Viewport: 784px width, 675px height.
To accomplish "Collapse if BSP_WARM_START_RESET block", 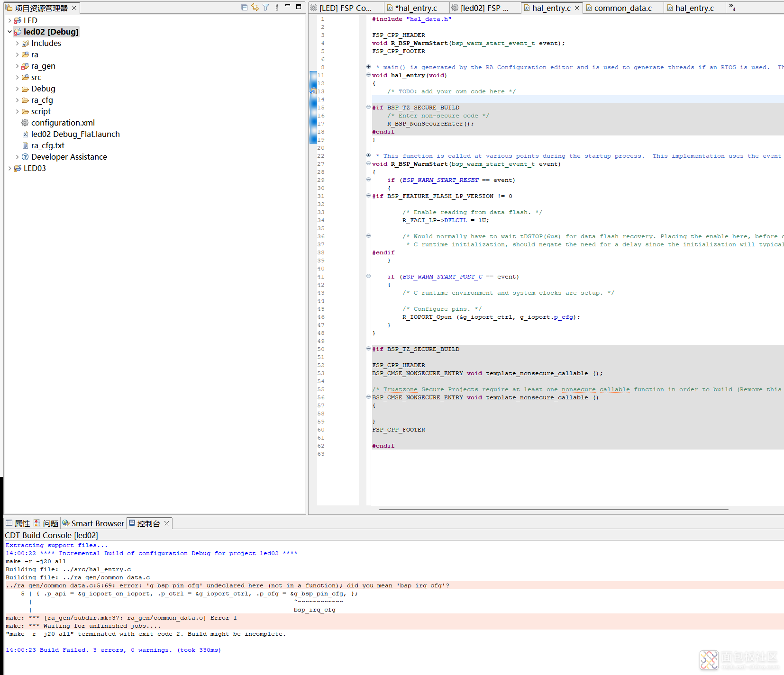I will coord(368,180).
